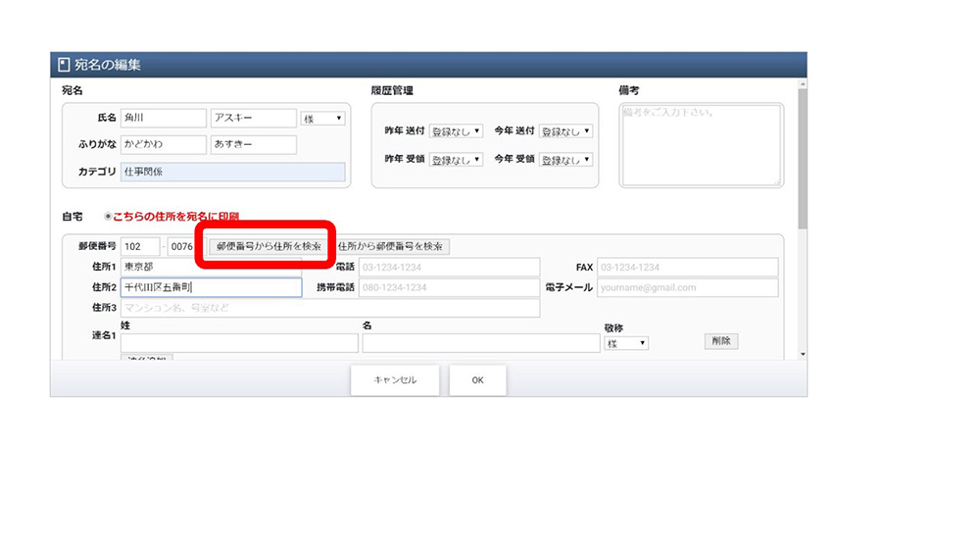Open the 今年 送付 dropdown
This screenshot has height=552, width=980.
coord(565,130)
